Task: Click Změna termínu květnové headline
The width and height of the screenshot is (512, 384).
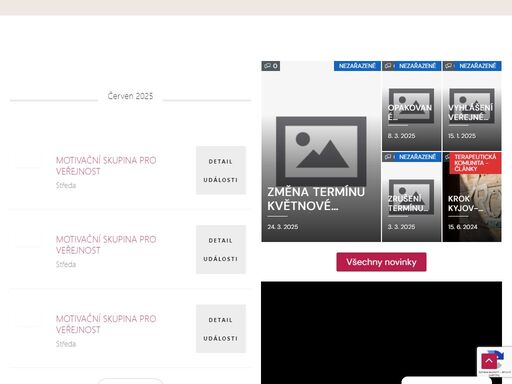Action: [316, 199]
